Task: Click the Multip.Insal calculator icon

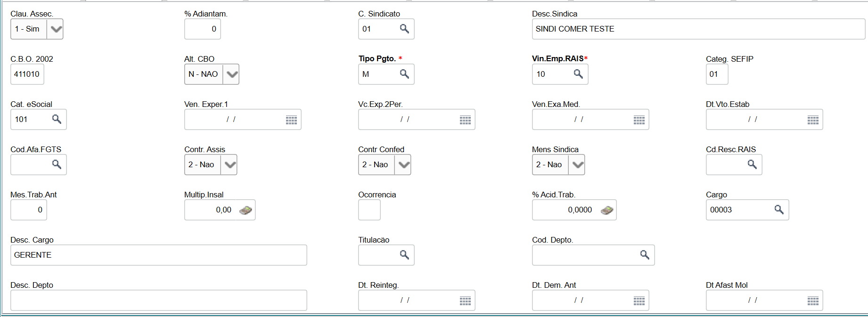Action: [x=246, y=210]
